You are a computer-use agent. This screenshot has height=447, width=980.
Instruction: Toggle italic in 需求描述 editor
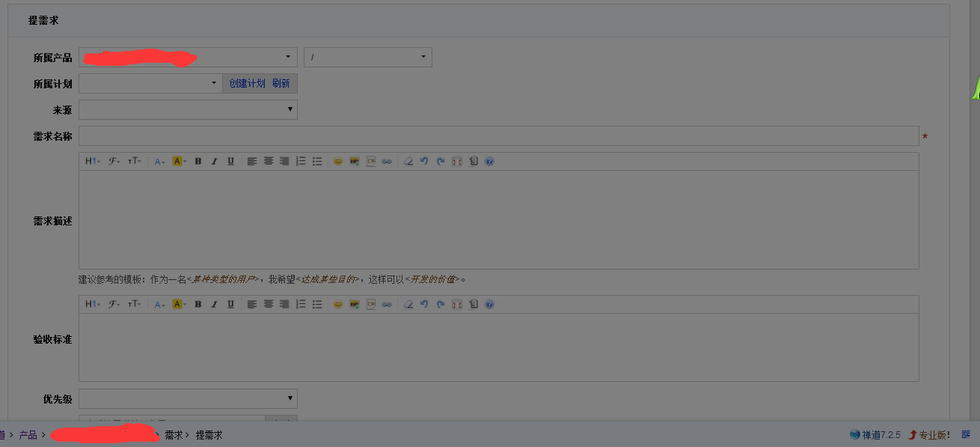click(214, 161)
